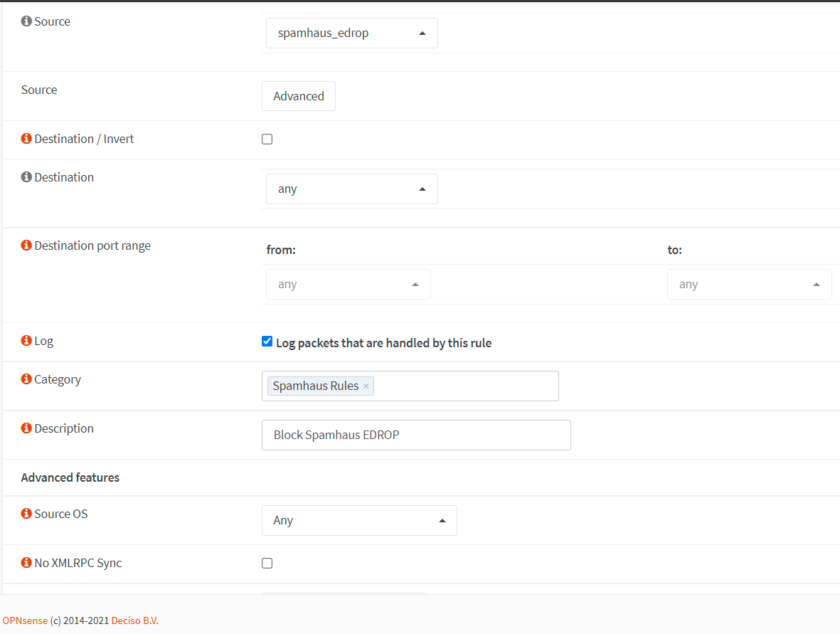Viewport: 840px width, 634px height.
Task: Open the destination port 'from' dropdown
Action: click(x=348, y=285)
